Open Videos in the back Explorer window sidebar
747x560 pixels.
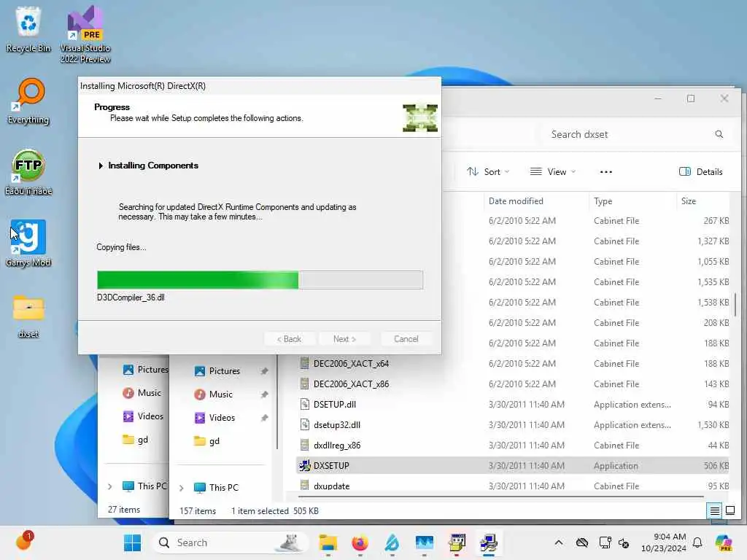143,416
